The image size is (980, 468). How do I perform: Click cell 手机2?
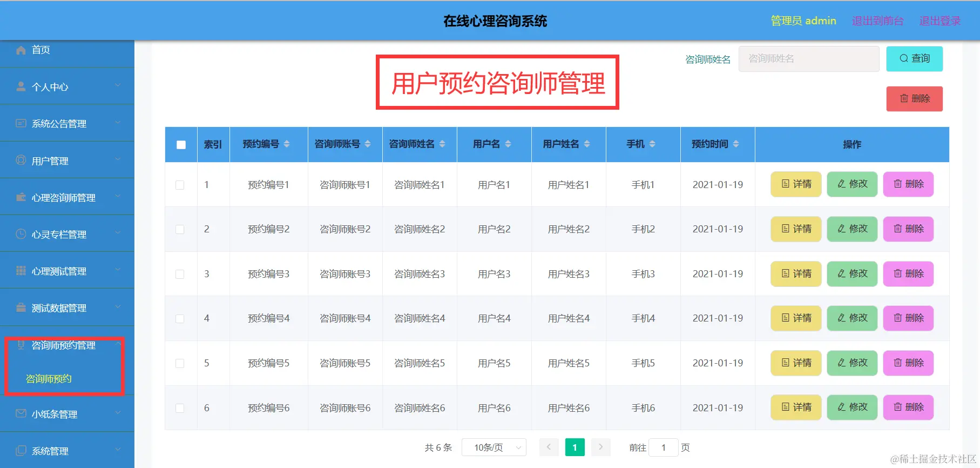point(643,229)
